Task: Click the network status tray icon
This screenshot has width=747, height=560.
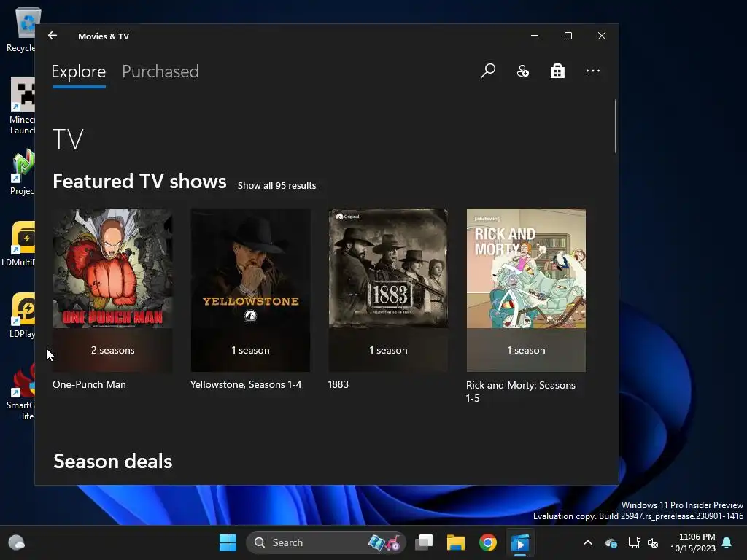Action: click(634, 542)
